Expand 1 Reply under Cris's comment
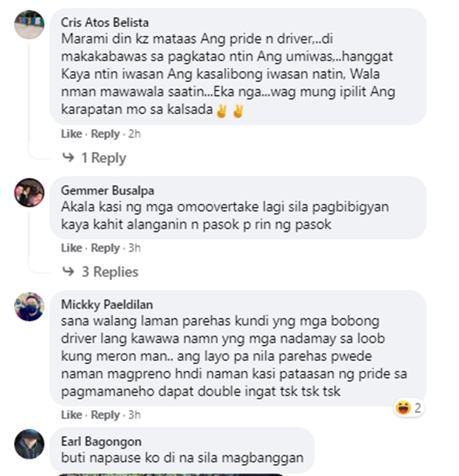Viewport: 459px width, 476px height. (103, 158)
